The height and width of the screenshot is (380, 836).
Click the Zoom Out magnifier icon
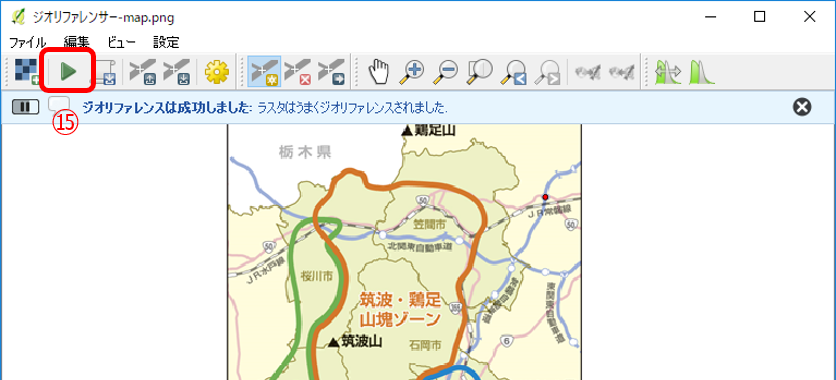(446, 71)
